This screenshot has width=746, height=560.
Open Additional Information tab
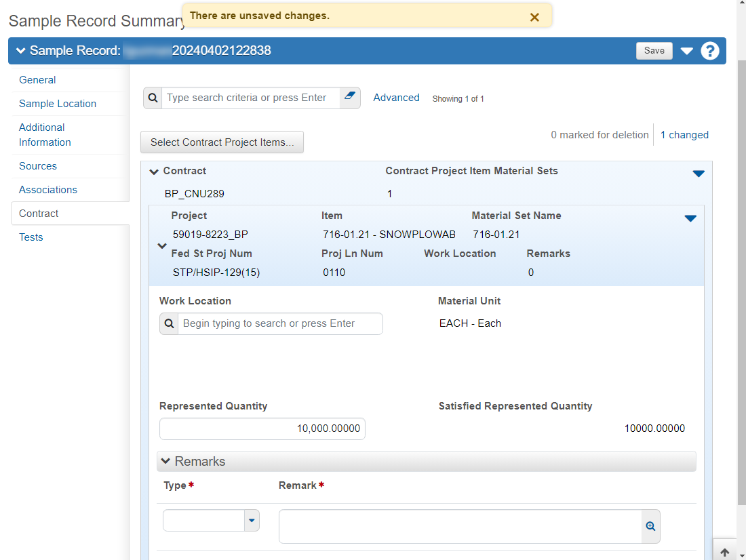[45, 135]
